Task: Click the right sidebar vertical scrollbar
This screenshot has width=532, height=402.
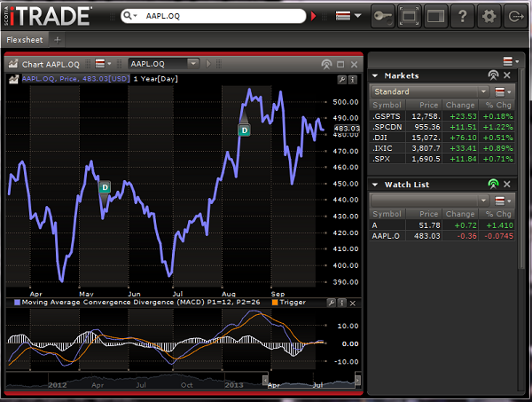Action: click(x=522, y=168)
